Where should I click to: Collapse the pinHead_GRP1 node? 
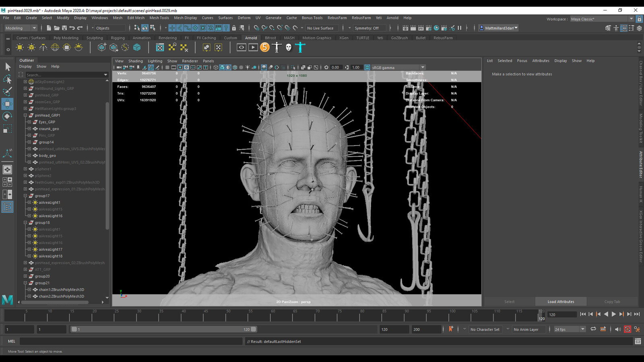[25, 115]
